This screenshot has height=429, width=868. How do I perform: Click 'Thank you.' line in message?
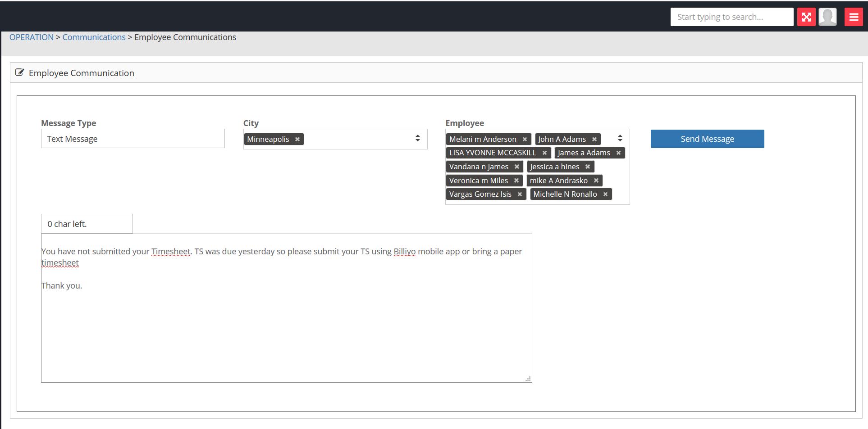click(x=62, y=286)
